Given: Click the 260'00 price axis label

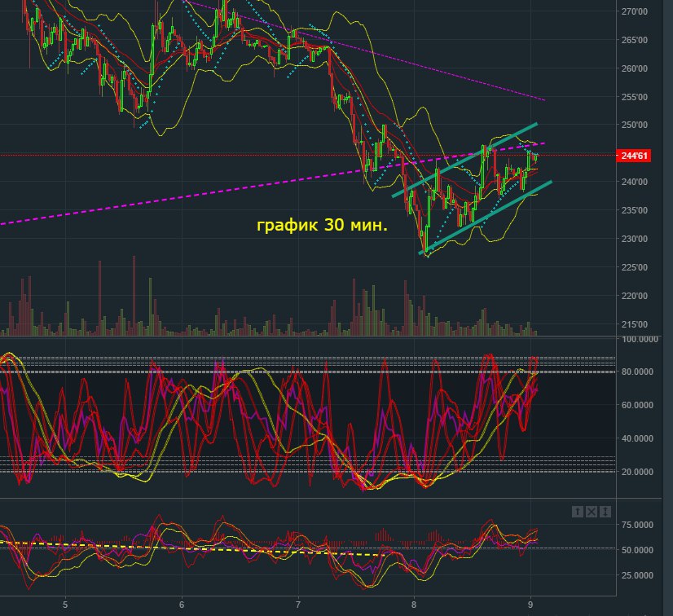Looking at the screenshot, I should point(635,68).
